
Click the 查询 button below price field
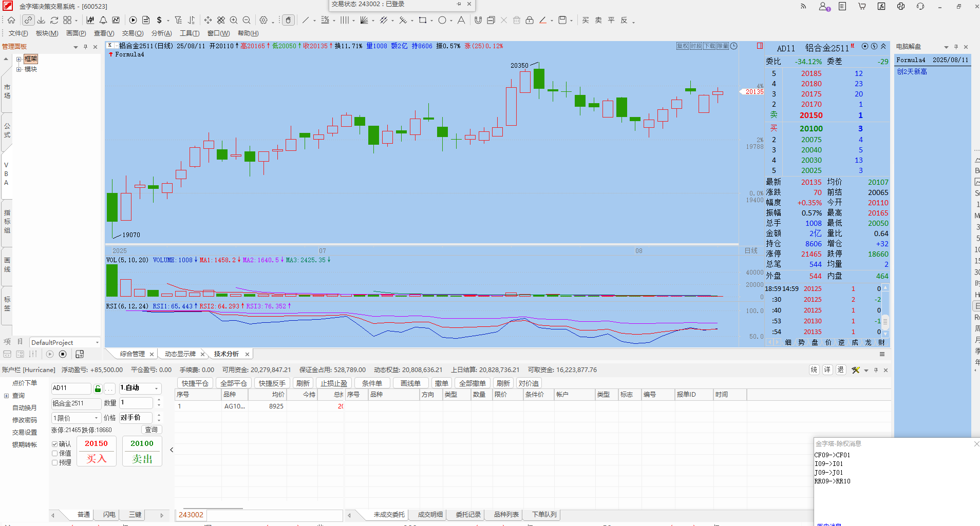[x=152, y=430]
